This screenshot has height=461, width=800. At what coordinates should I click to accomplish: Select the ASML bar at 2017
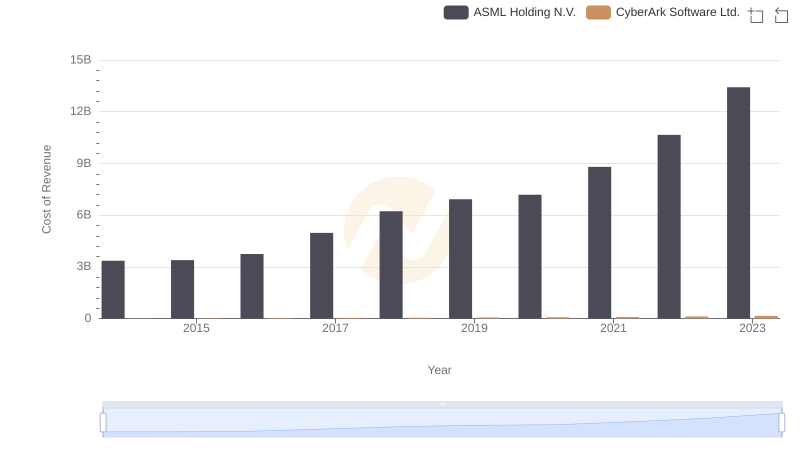[x=321, y=276]
